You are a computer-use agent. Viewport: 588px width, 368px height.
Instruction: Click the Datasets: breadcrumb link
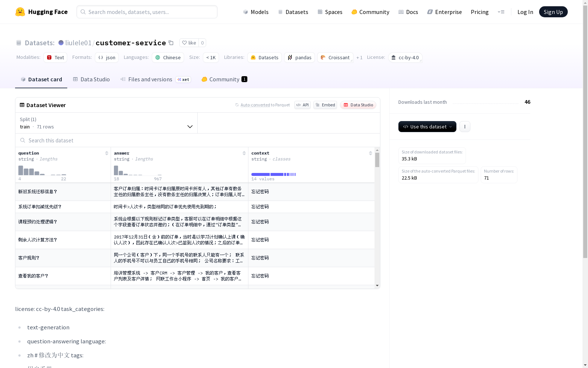click(40, 43)
